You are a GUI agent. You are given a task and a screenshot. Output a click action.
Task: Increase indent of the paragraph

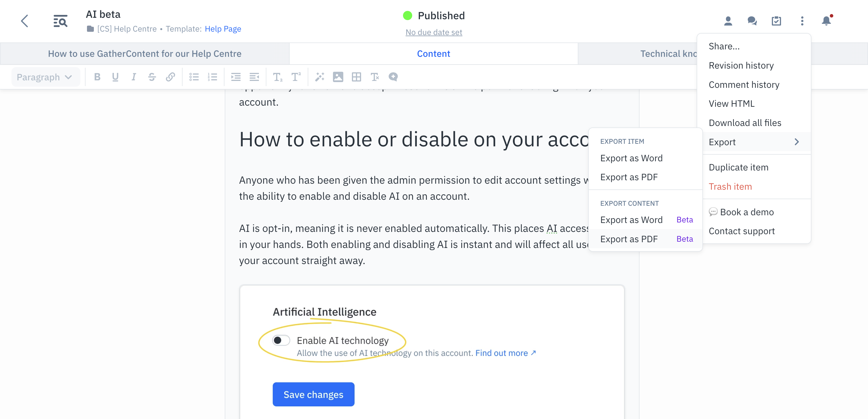tap(236, 77)
